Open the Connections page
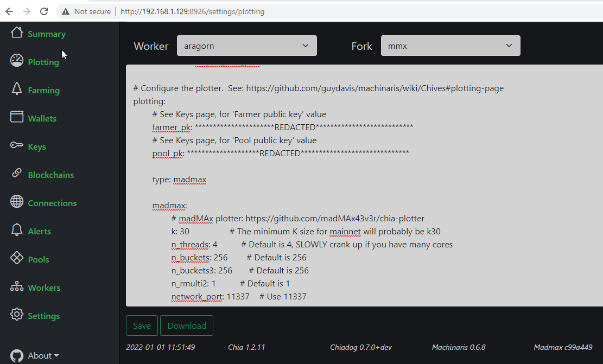The image size is (603, 364). coord(52,203)
